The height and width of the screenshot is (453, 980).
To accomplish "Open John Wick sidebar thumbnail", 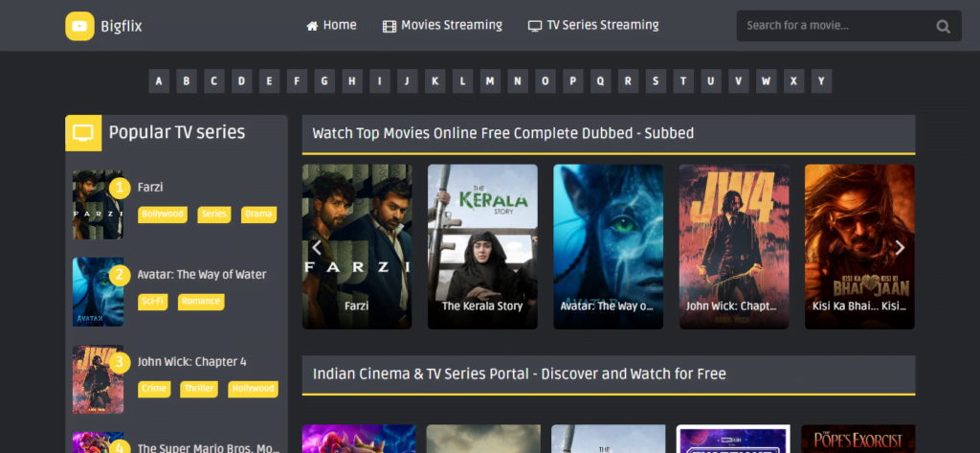I will (98, 380).
